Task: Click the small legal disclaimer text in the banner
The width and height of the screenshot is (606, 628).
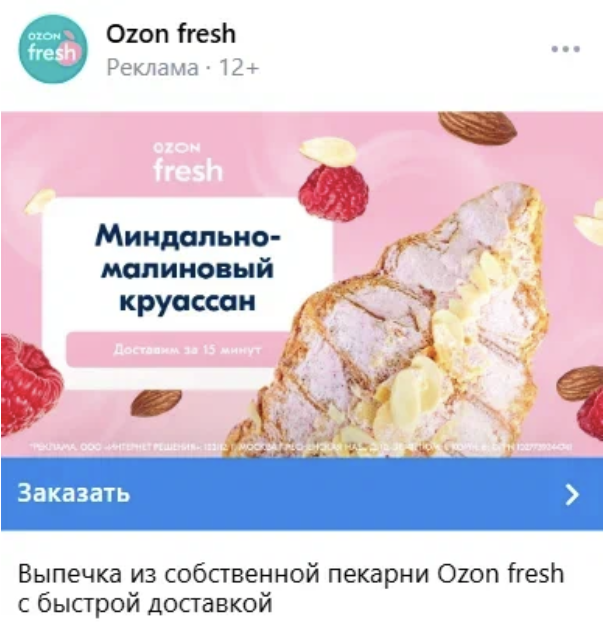Action: coord(301,447)
